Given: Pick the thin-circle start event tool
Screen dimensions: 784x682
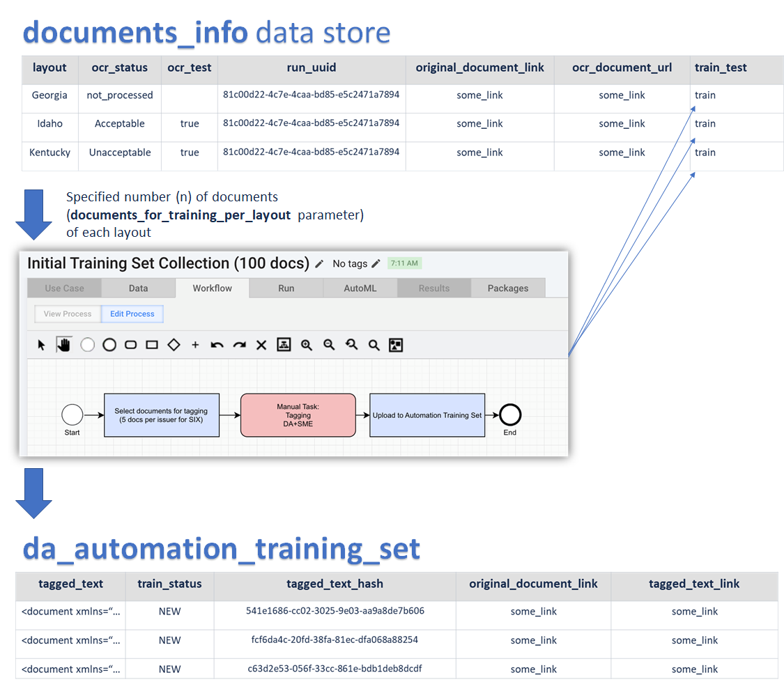Looking at the screenshot, I should [88, 345].
